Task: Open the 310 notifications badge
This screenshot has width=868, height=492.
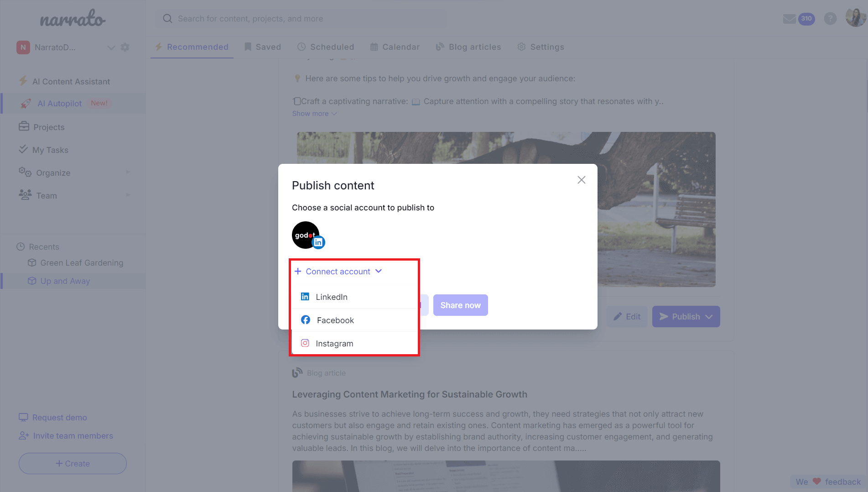Action: coord(806,19)
